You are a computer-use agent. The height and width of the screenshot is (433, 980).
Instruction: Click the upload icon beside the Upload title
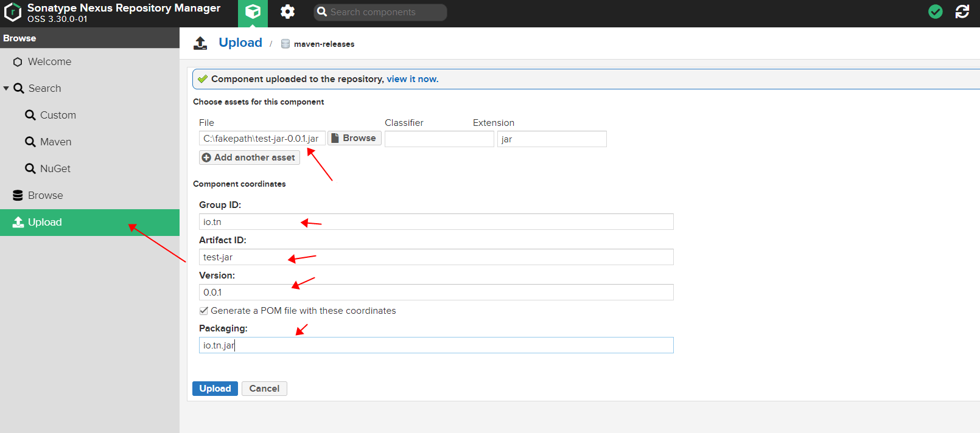200,43
